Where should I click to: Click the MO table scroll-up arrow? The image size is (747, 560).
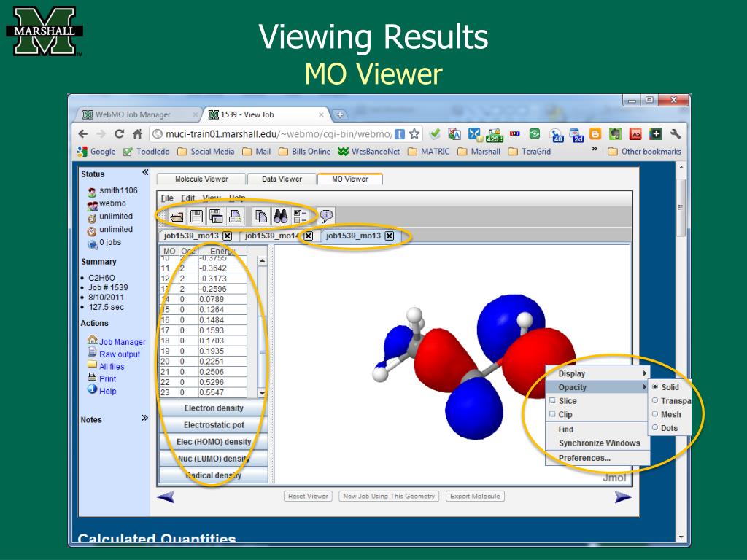point(262,262)
